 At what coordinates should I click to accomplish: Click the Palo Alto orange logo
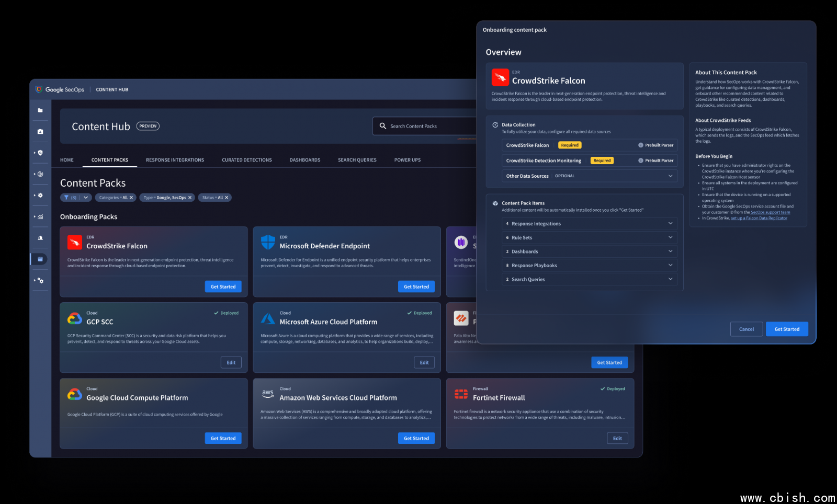click(461, 318)
